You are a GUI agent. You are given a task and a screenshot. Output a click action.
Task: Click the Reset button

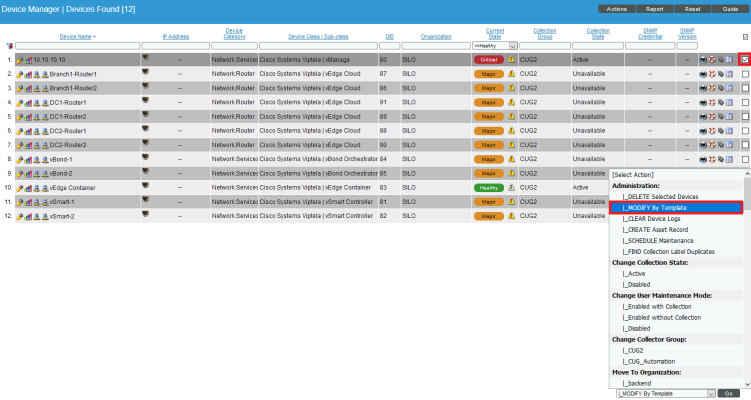pyautogui.click(x=692, y=9)
